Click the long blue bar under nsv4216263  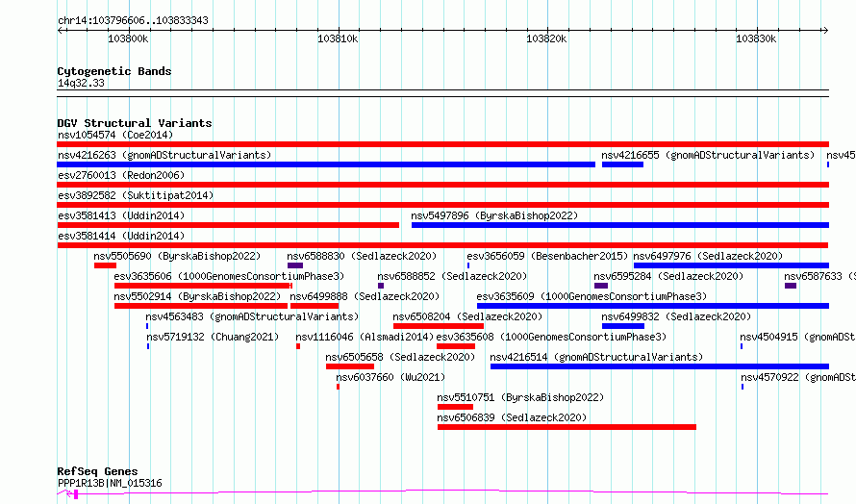coord(326,164)
